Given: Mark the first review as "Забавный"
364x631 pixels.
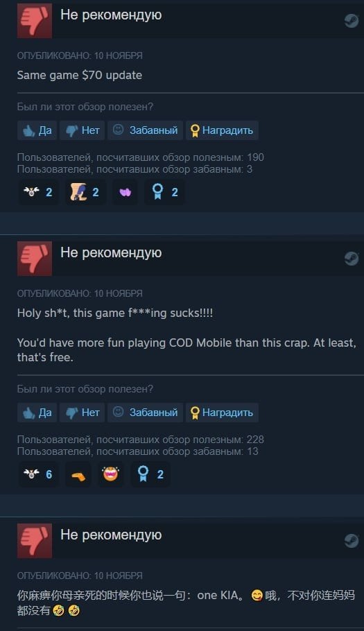Looking at the screenshot, I should pos(145,130).
